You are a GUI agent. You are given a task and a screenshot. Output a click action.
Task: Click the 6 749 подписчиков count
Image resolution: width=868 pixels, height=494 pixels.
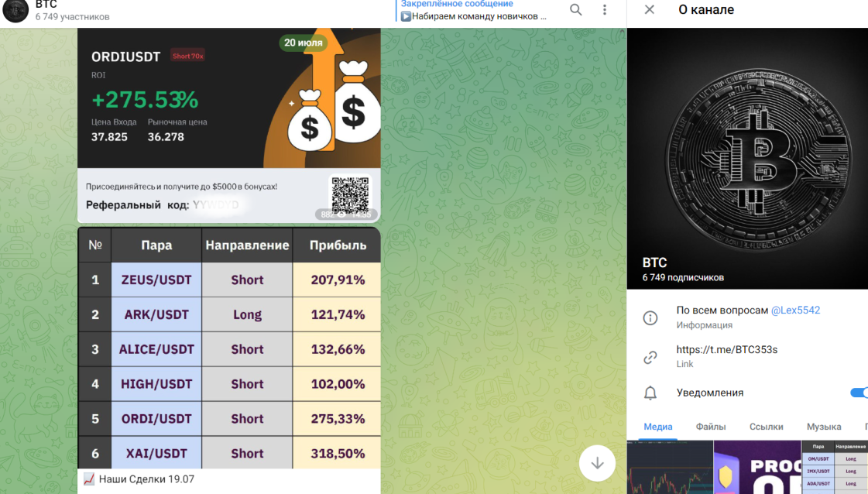(x=683, y=277)
